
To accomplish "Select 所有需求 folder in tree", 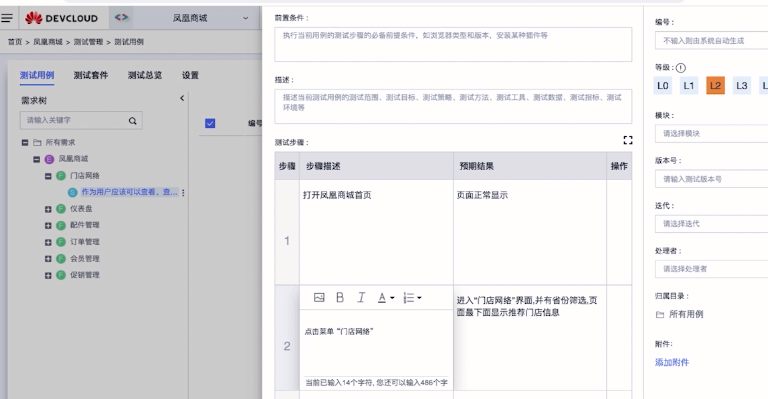I will coord(54,142).
